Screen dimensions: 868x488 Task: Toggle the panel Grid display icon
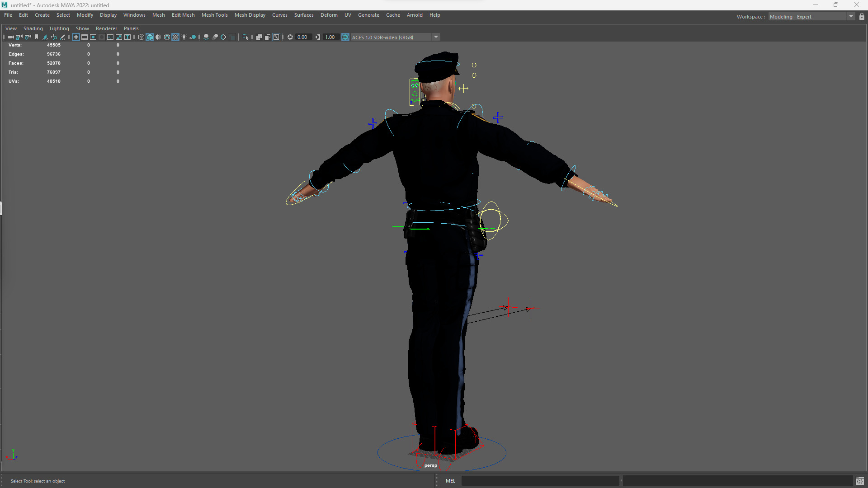point(76,37)
